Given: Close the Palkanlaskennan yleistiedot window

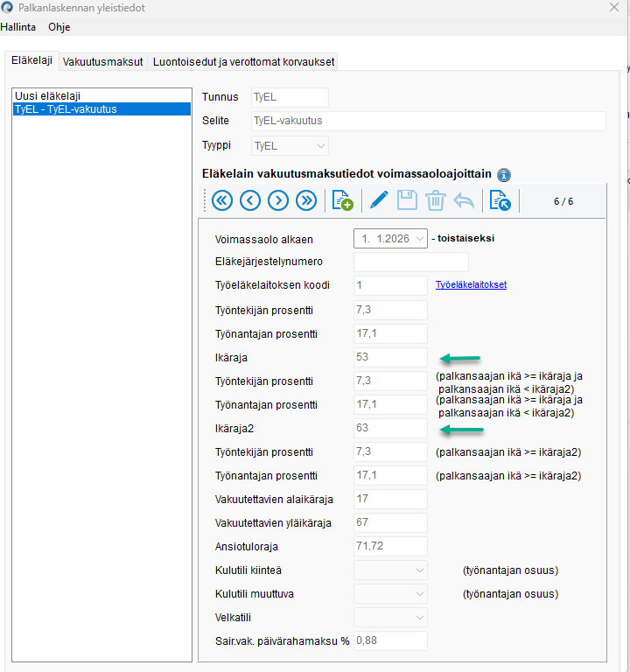Looking at the screenshot, I should (614, 7).
